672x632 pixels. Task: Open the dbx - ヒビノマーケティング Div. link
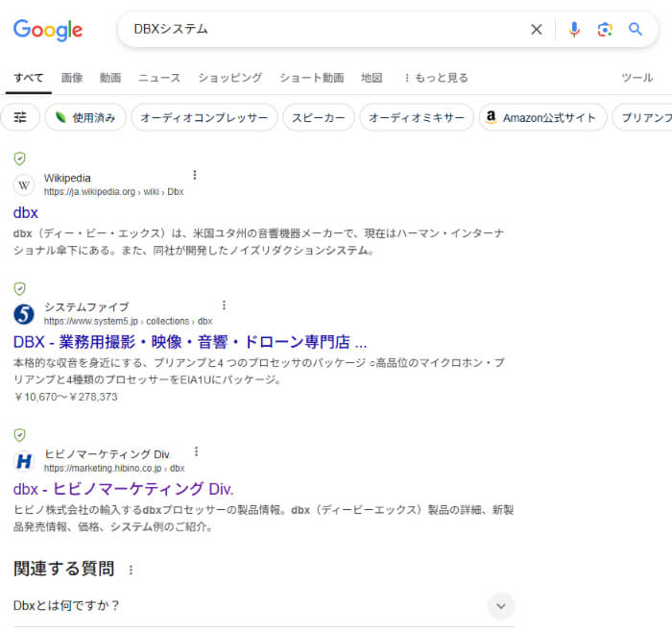[x=124, y=488]
